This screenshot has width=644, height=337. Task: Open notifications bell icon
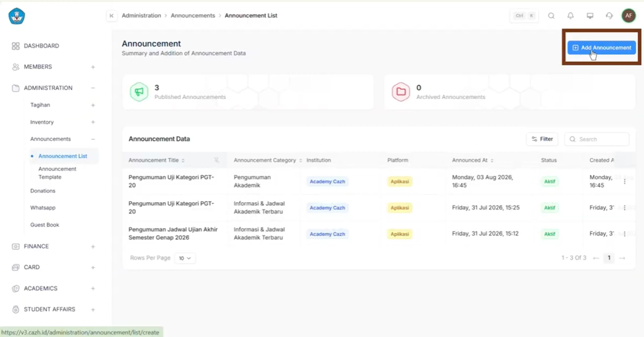point(571,16)
